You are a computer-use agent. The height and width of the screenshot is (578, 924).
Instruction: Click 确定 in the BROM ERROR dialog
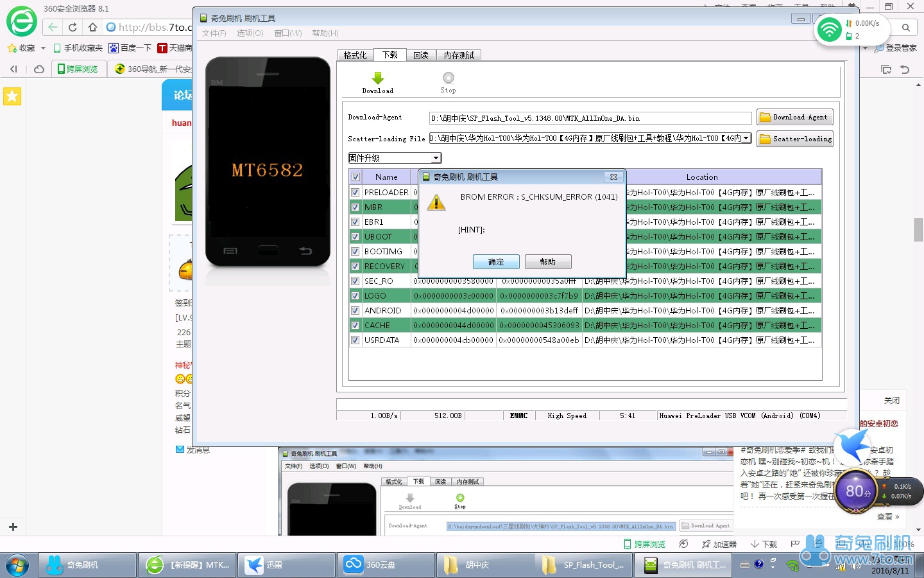point(496,262)
